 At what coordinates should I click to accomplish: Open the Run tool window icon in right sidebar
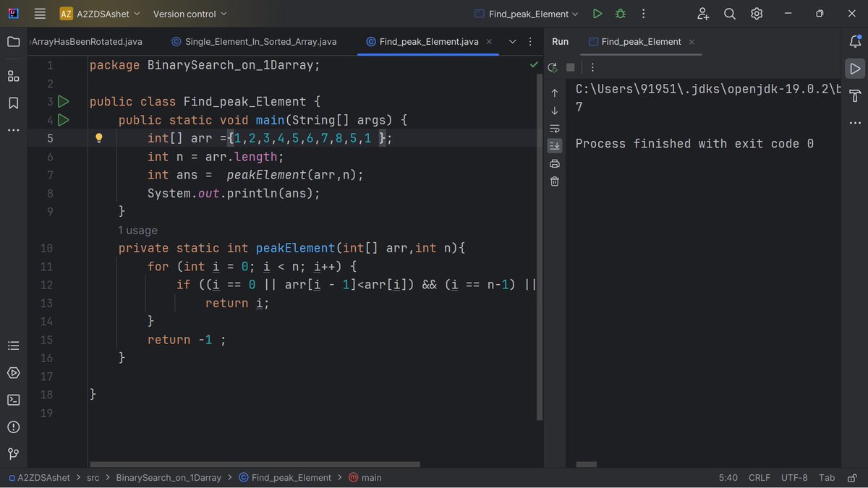point(855,69)
